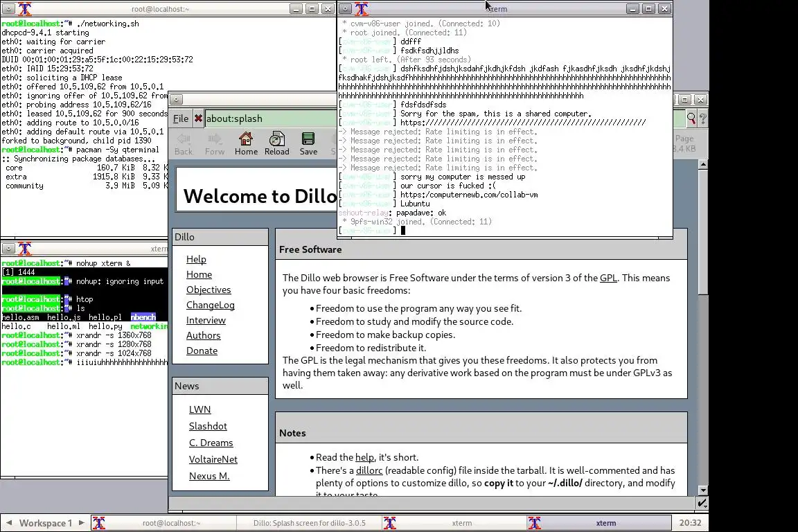
Task: Click the X logo in the chat xterm title bar
Action: tap(362, 8)
